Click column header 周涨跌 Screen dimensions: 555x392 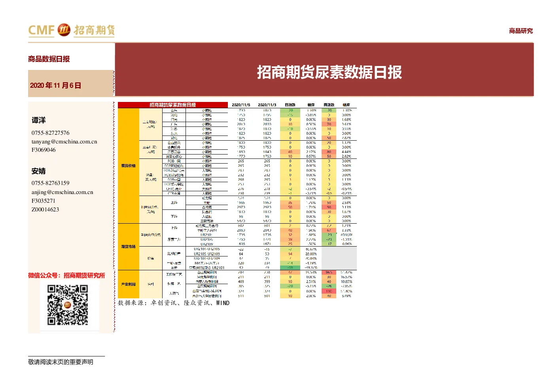[329, 105]
